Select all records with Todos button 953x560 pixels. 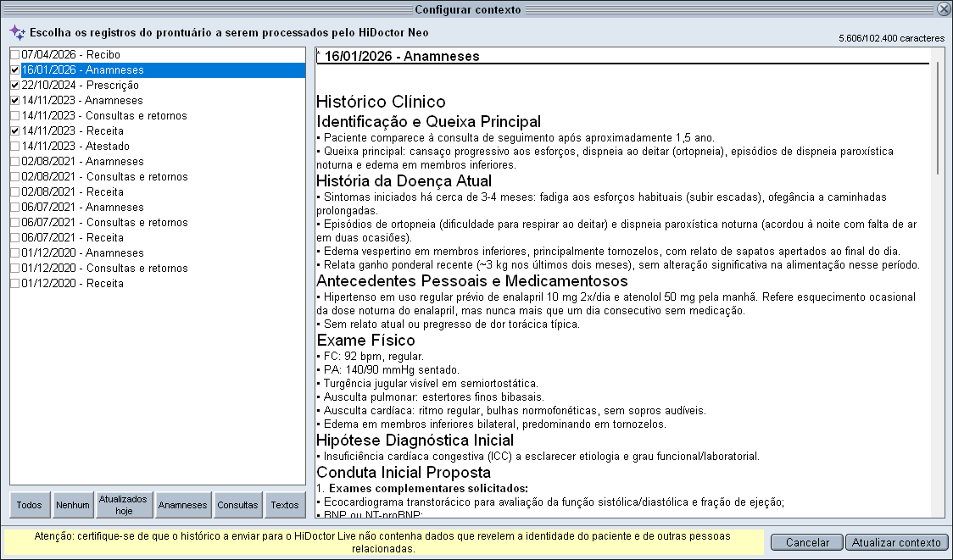point(29,505)
